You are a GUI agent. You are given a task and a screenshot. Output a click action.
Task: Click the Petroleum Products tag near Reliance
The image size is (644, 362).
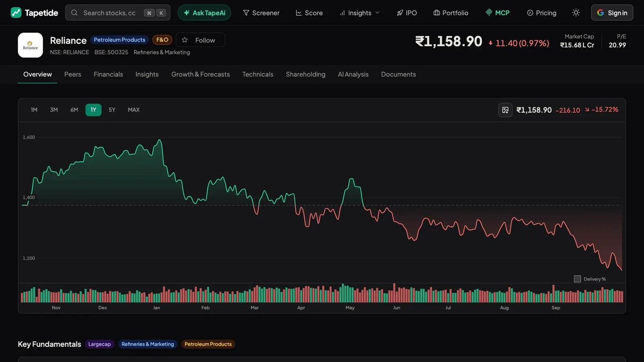[120, 40]
